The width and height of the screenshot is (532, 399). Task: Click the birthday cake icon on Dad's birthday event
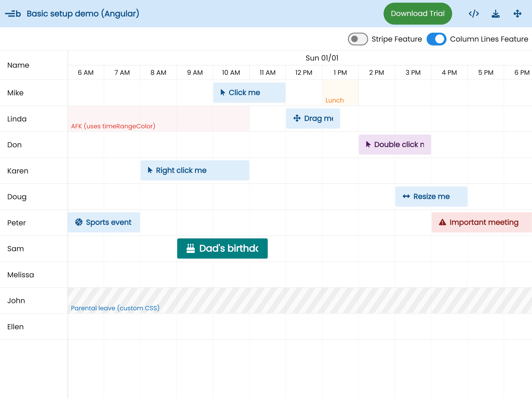(190, 248)
